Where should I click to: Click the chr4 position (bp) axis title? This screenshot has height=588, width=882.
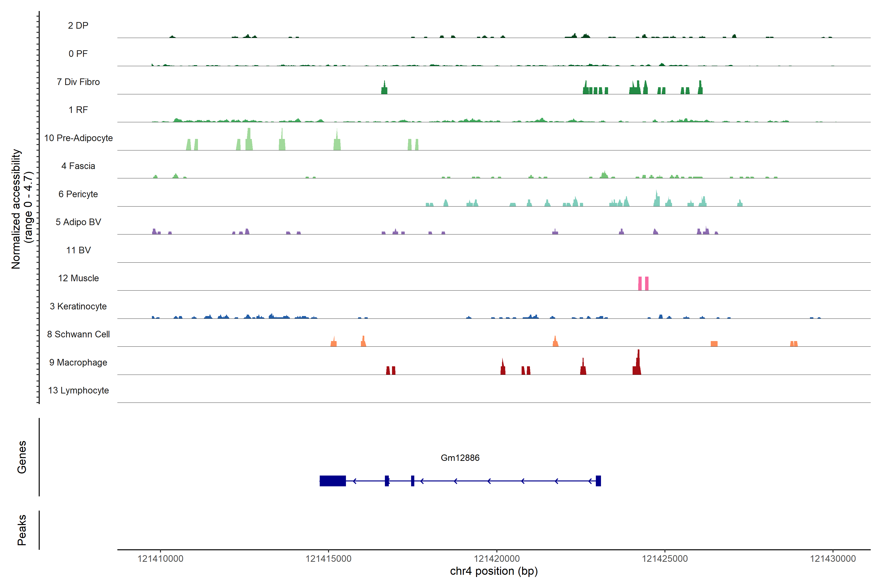493,571
